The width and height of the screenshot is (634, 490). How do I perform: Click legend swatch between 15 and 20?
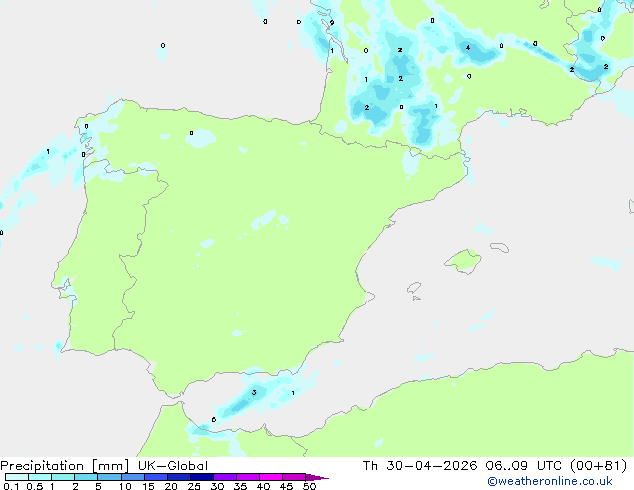156,477
